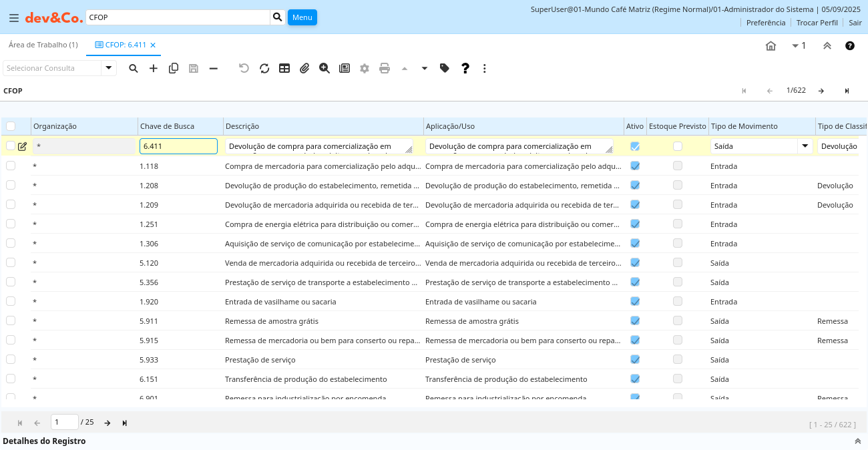Collapse the Detalhes do Registro panel

coord(857,441)
